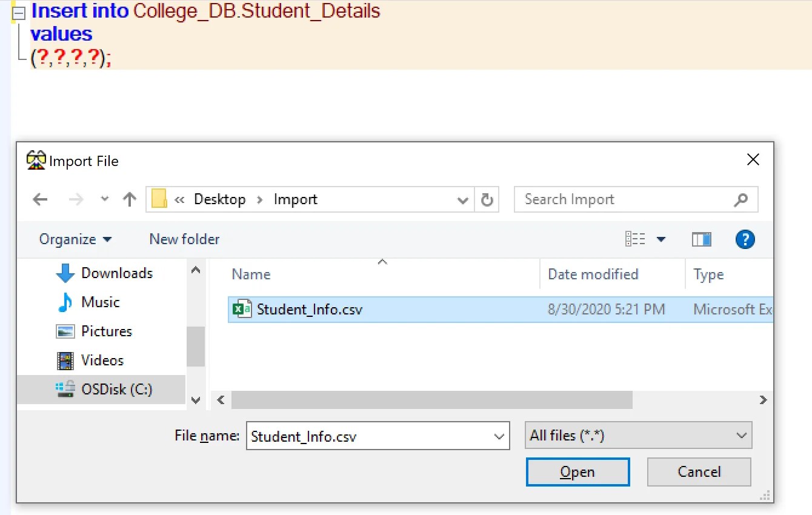Toggle the preview pane

701,239
